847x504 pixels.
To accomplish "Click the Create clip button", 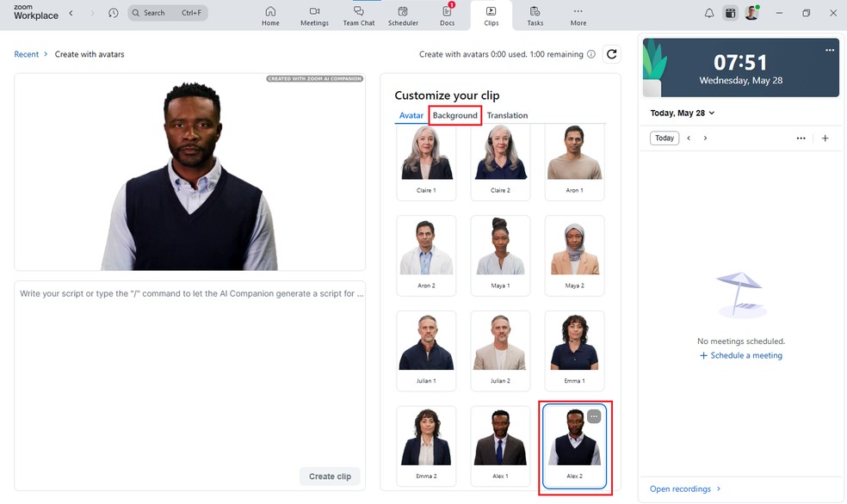I will (x=330, y=476).
